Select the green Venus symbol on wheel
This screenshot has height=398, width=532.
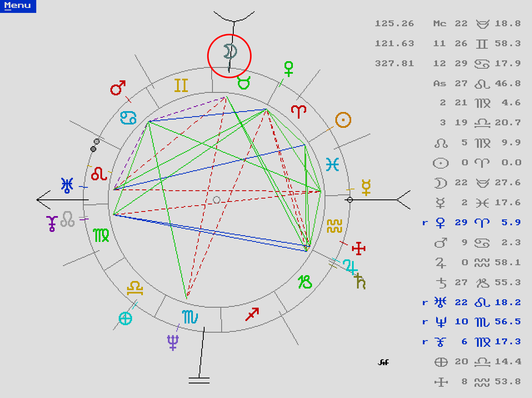pyautogui.click(x=288, y=69)
